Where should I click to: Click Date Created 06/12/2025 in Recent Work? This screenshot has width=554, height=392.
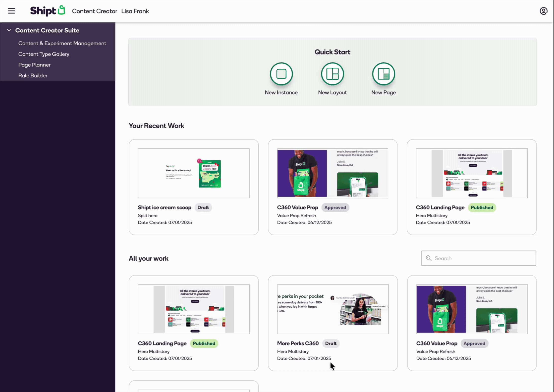coord(304,222)
